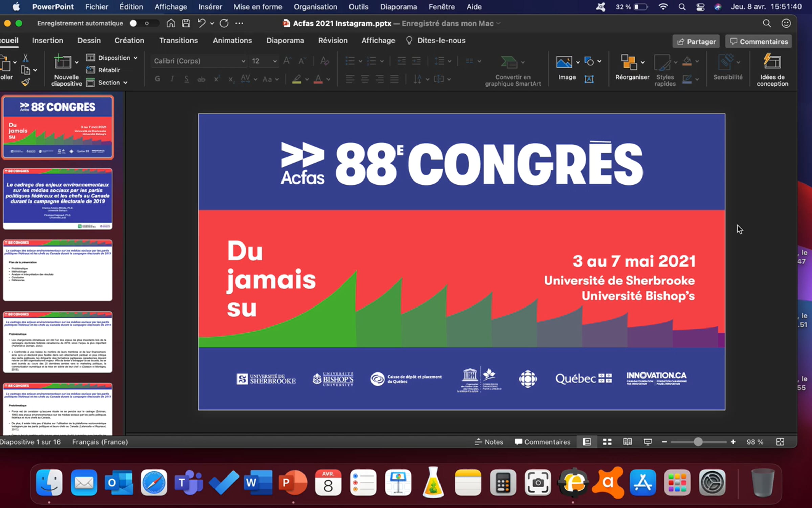This screenshot has height=508, width=812.
Task: Open the more options ellipsis in title bar
Action: tap(239, 23)
